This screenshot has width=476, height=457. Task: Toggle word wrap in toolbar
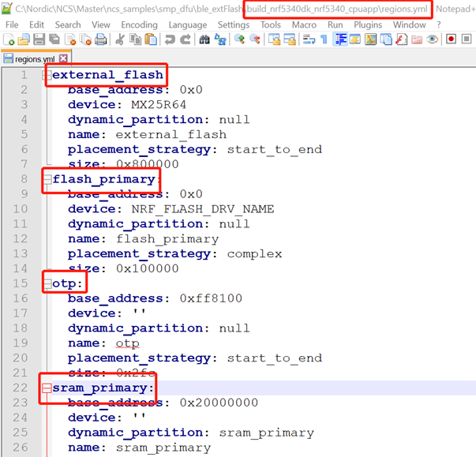(x=308, y=39)
